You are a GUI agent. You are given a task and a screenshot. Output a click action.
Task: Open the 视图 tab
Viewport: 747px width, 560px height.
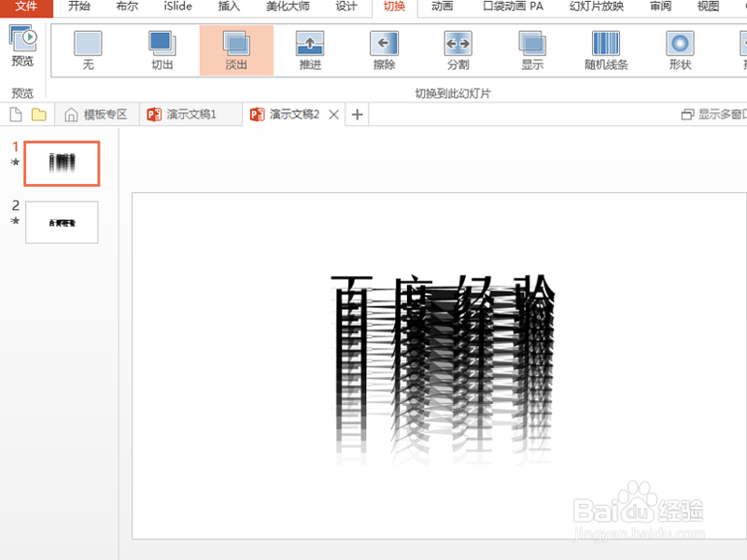(x=708, y=7)
